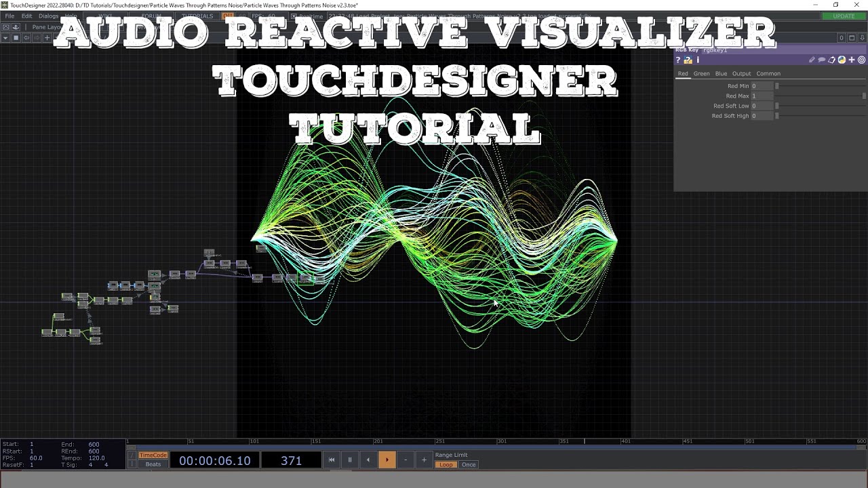Open the operator comment bubble icon

(822, 60)
